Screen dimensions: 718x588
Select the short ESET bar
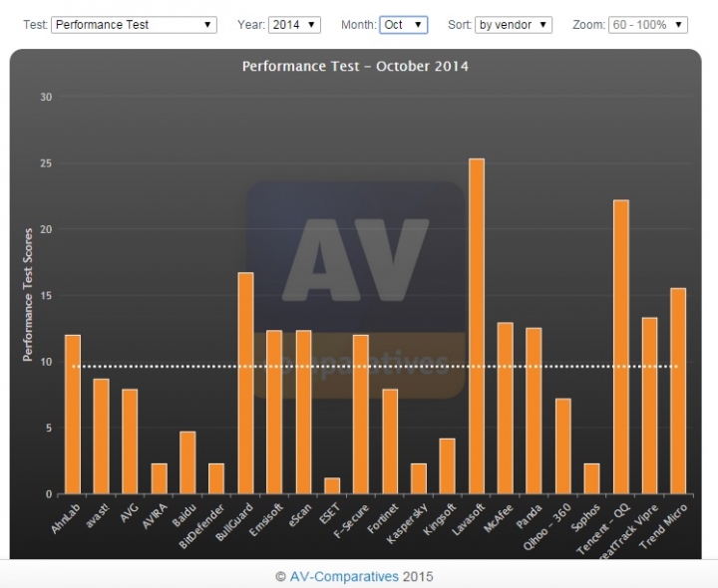332,486
